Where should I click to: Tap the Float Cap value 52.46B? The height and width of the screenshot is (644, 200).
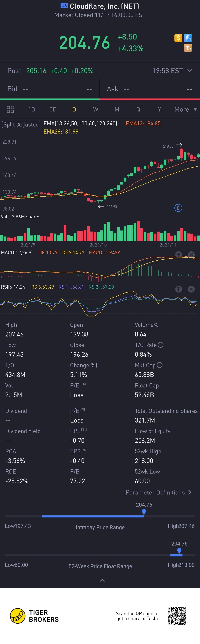coord(144,395)
